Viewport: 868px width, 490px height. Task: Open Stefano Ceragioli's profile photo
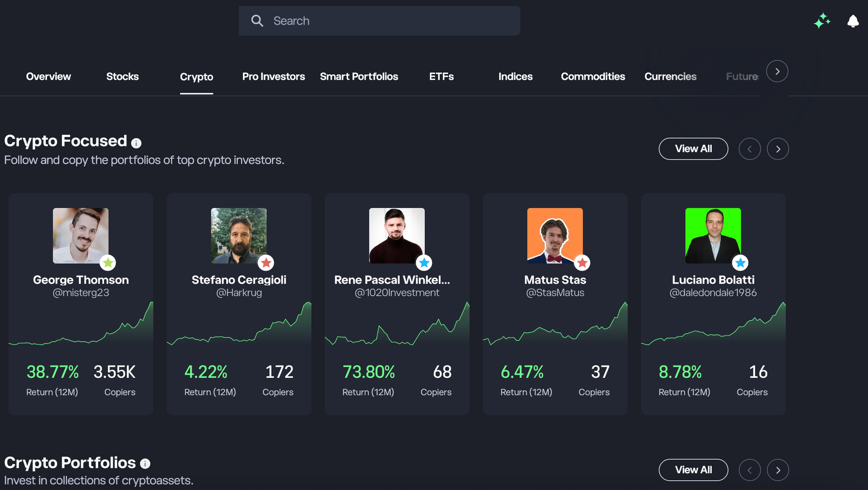[x=239, y=236]
